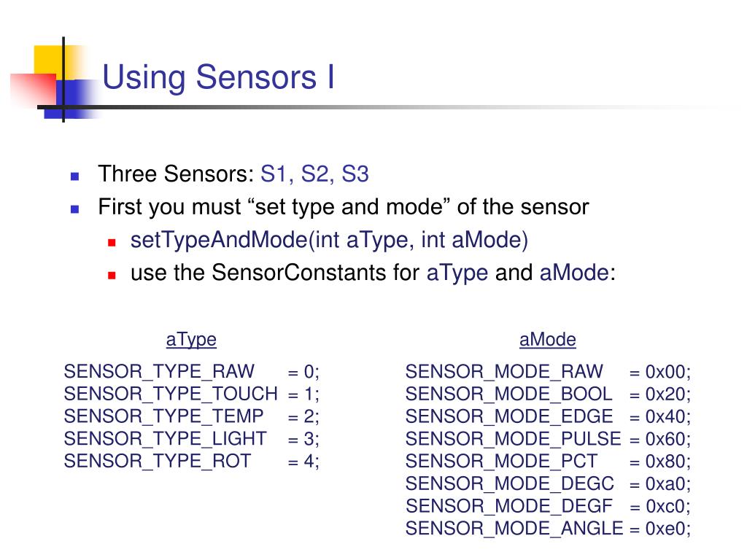Click the blue bullet beside Three Sensors
This screenshot has width=747, height=560.
[74, 176]
